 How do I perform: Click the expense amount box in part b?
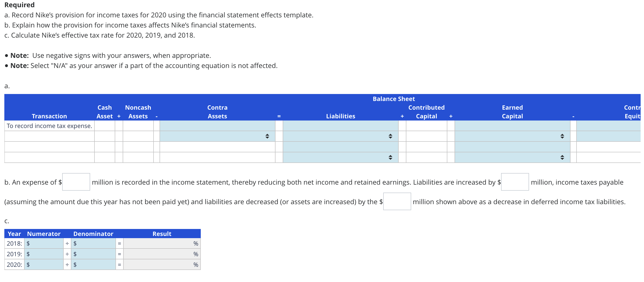click(76, 182)
